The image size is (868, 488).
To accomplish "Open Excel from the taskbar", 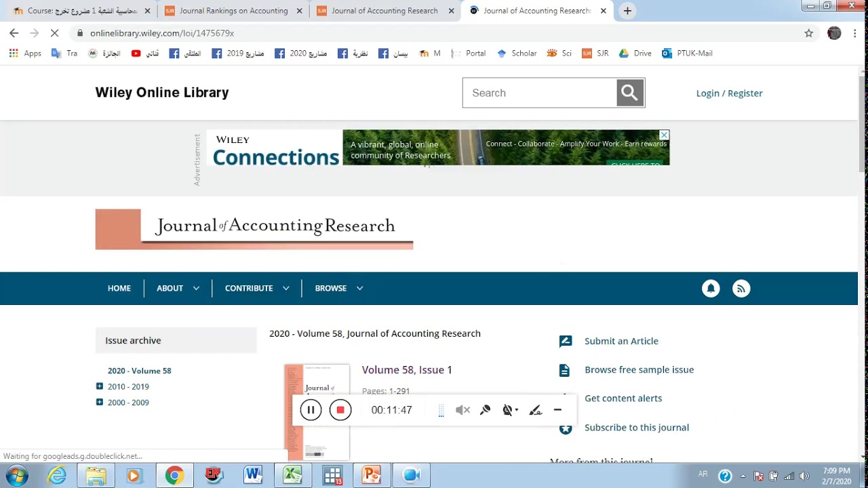I will pyautogui.click(x=292, y=476).
